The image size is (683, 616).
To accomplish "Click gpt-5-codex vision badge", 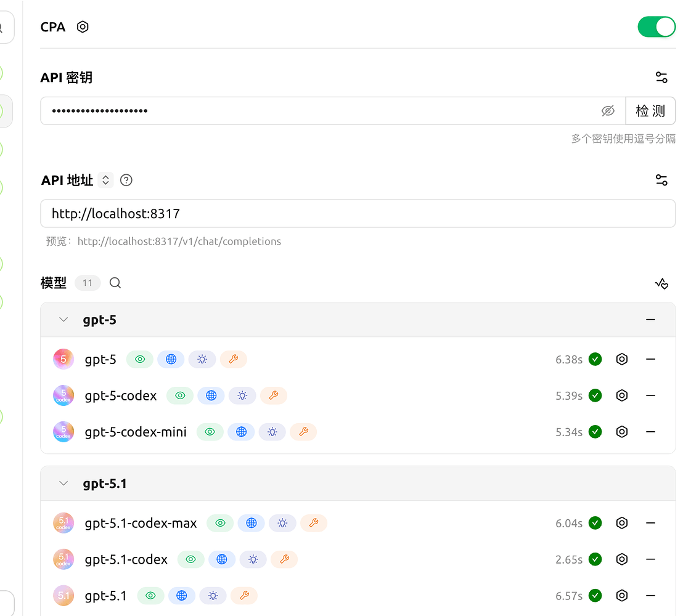I will (180, 395).
